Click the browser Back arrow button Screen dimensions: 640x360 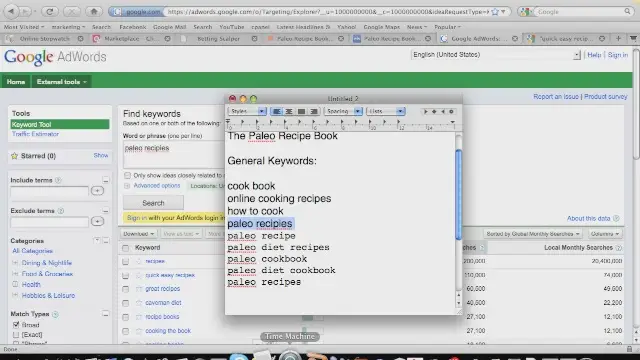pyautogui.click(x=11, y=11)
